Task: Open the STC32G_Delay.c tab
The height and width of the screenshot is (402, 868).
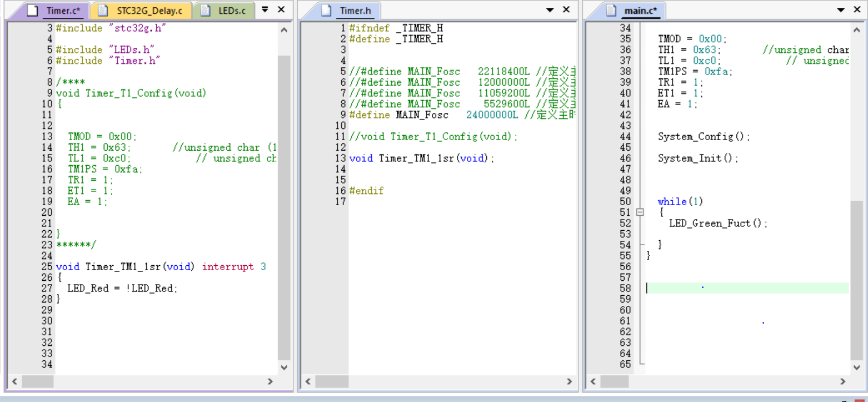Action: [x=149, y=11]
